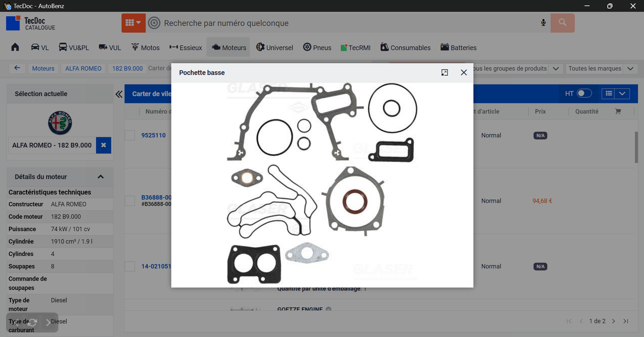
Task: Click the magnifier search button
Action: tap(562, 23)
